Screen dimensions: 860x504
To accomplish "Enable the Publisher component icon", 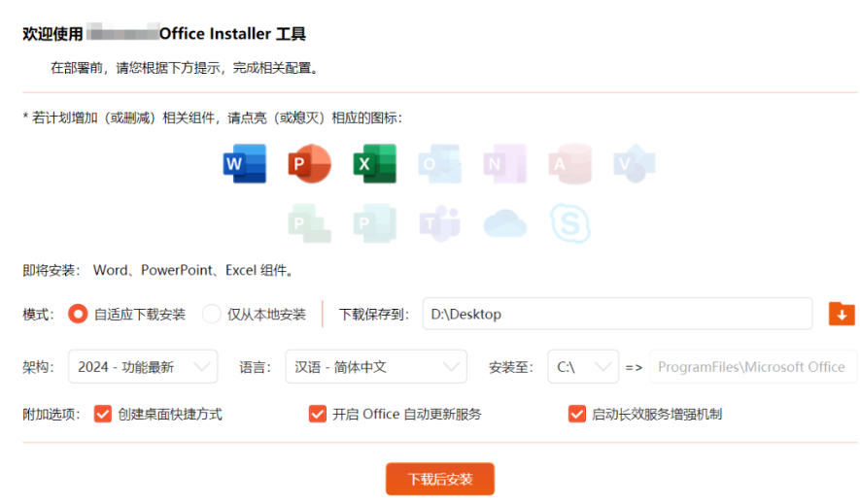I will coord(374,223).
